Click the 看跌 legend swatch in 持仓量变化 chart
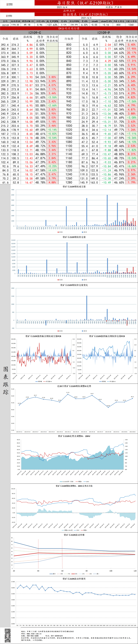This screenshot has width=138, height=644. point(83,331)
